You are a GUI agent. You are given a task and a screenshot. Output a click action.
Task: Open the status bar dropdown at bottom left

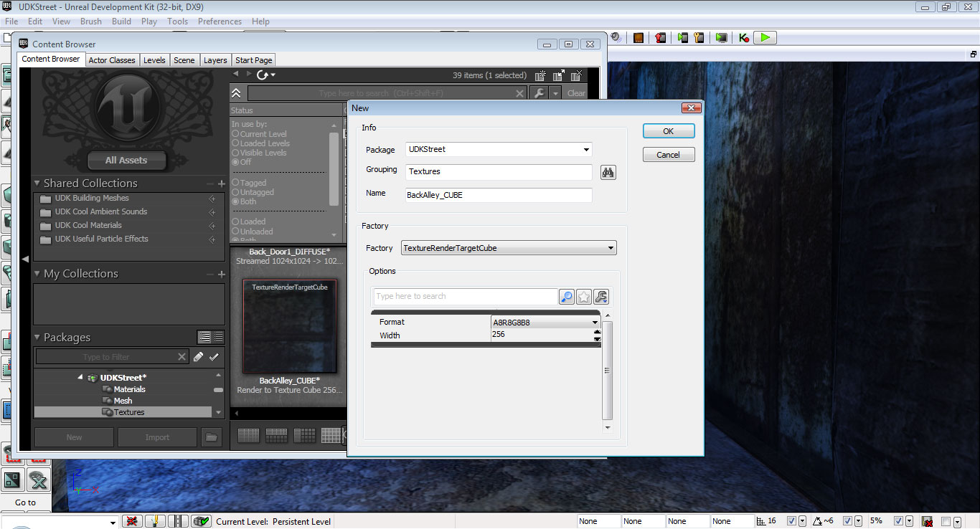pyautogui.click(x=113, y=523)
